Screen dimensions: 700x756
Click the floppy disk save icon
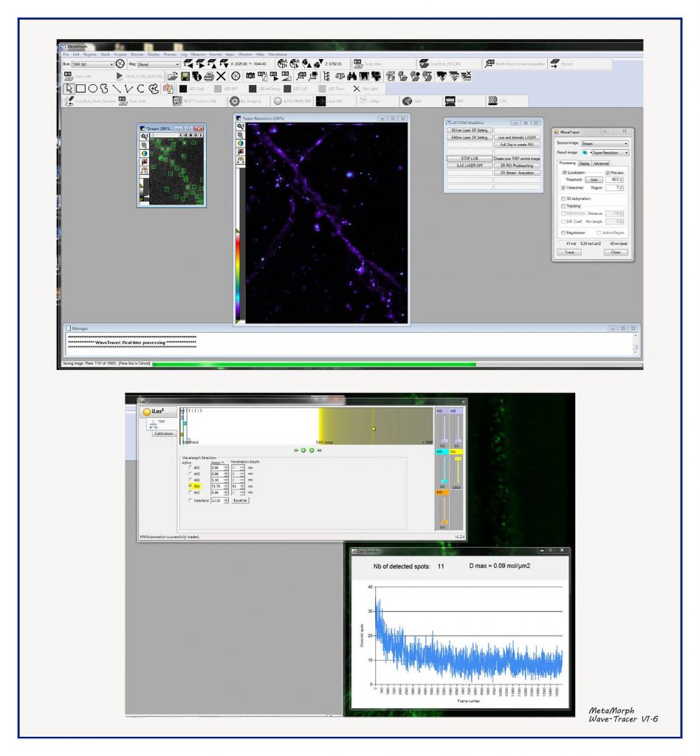point(185,76)
